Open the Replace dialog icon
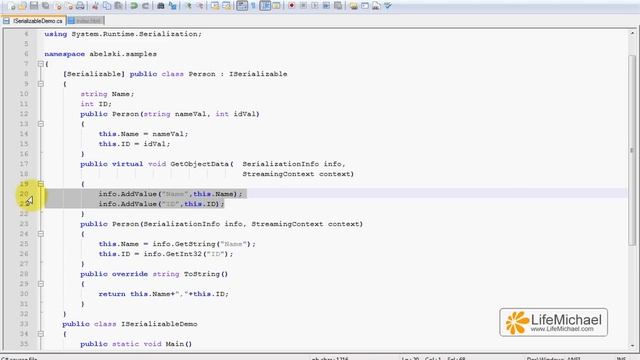 tap(173, 6)
